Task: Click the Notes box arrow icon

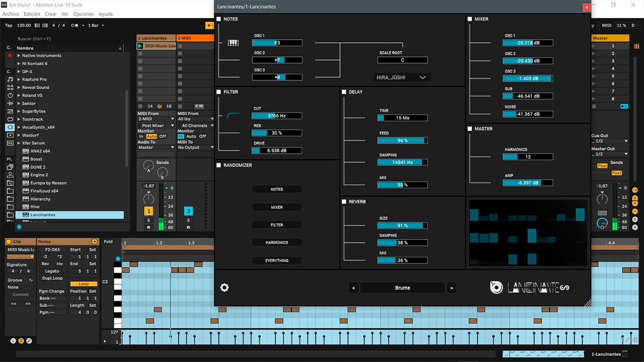Action: pyautogui.click(x=94, y=242)
